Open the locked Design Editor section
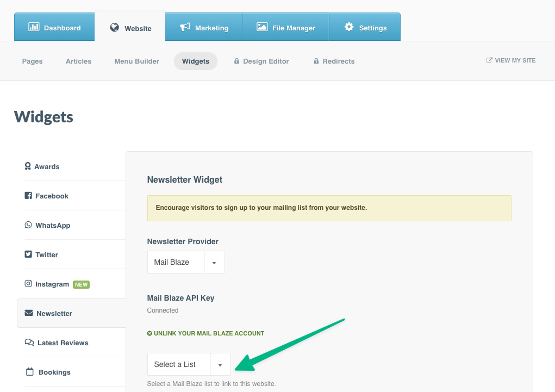555x392 pixels. coord(261,61)
